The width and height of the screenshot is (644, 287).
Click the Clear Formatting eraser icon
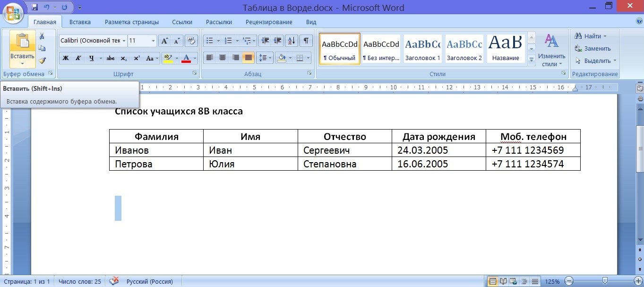[191, 41]
